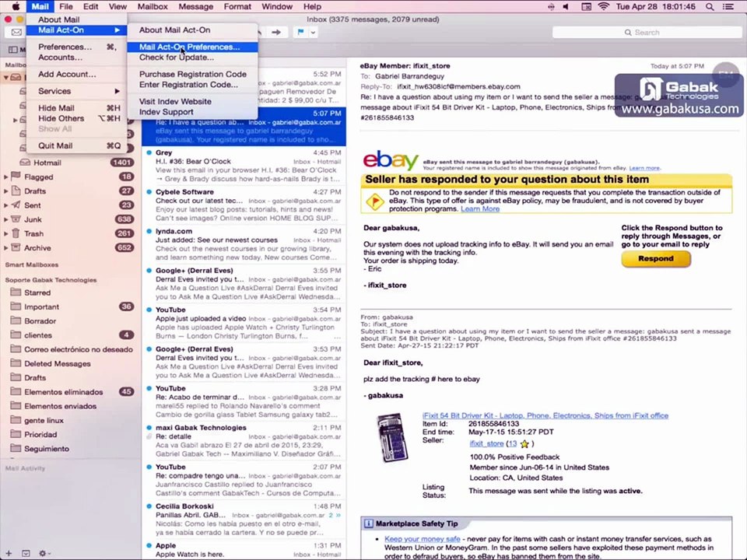Click the feedback star icon beside 13
The width and height of the screenshot is (747, 560).
coord(524,444)
